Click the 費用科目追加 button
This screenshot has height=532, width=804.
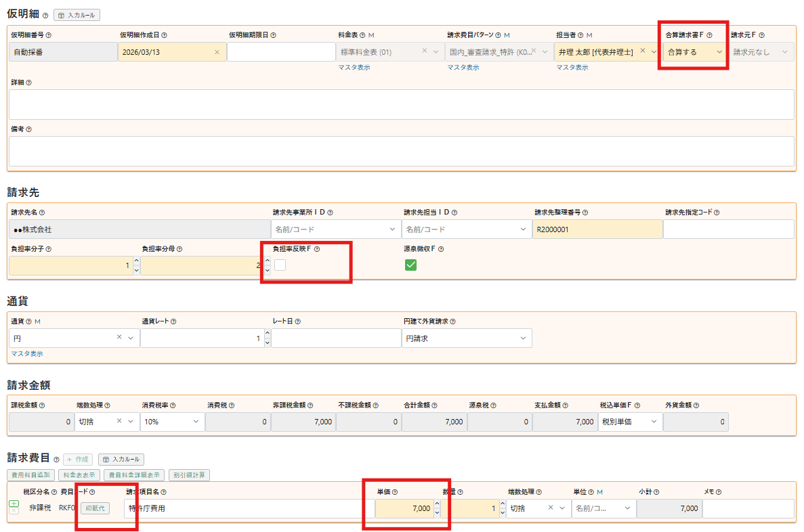(x=31, y=475)
